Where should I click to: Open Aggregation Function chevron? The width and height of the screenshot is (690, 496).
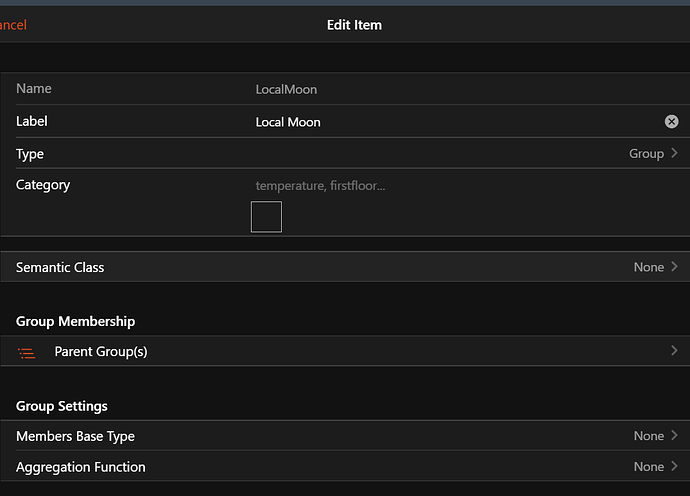[x=675, y=467]
